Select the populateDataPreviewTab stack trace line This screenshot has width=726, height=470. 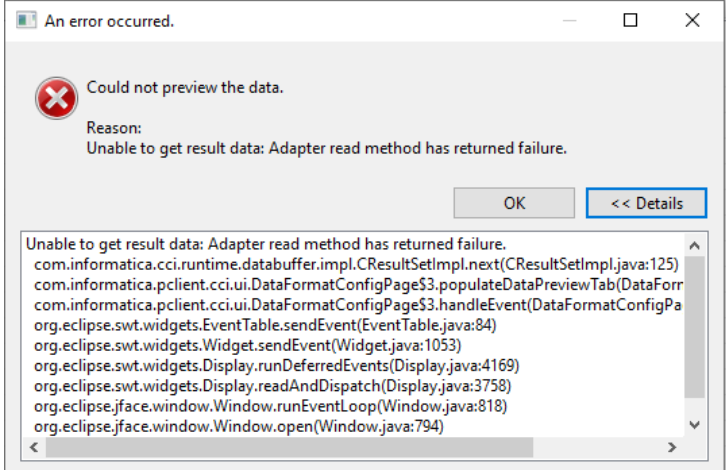click(358, 285)
